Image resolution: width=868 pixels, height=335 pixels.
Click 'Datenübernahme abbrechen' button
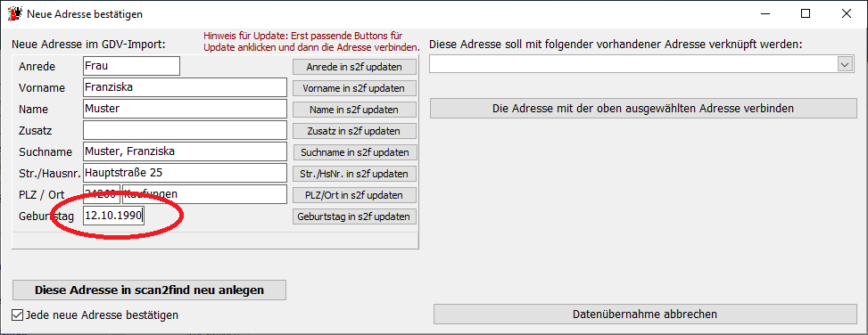pyautogui.click(x=645, y=314)
